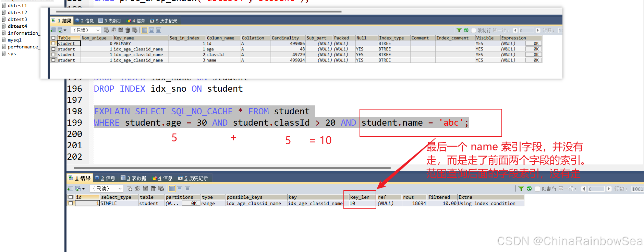
Task: Switch lower results to form view icon
Action: [x=180, y=188]
